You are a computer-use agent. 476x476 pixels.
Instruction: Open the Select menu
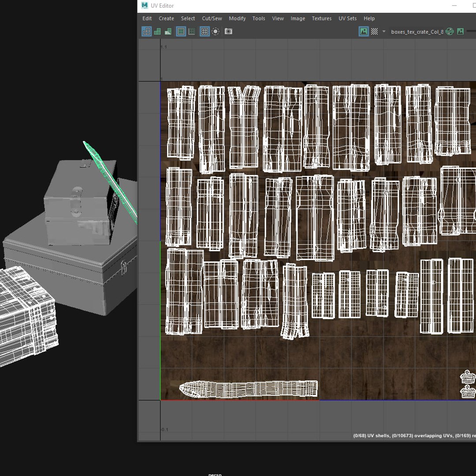[188, 18]
